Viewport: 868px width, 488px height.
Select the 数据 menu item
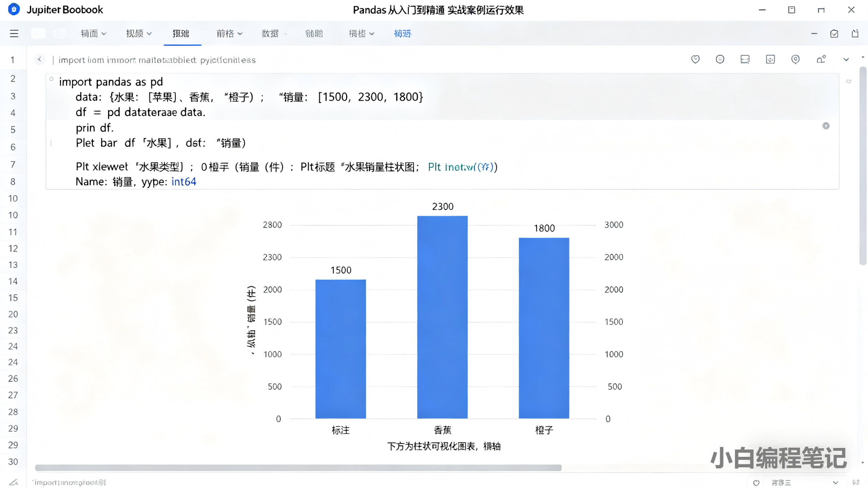pos(270,34)
